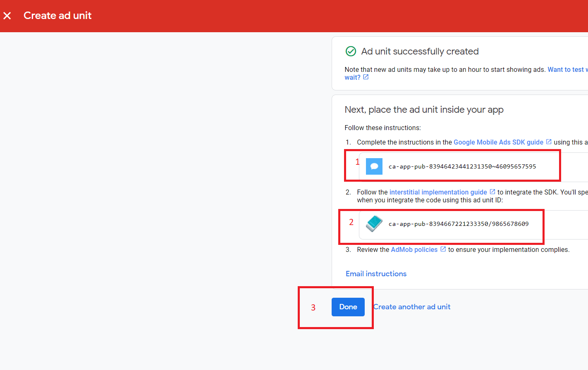The image size is (588, 370).
Task: Select the ad unit ID ending in 9865678609
Action: 458,223
